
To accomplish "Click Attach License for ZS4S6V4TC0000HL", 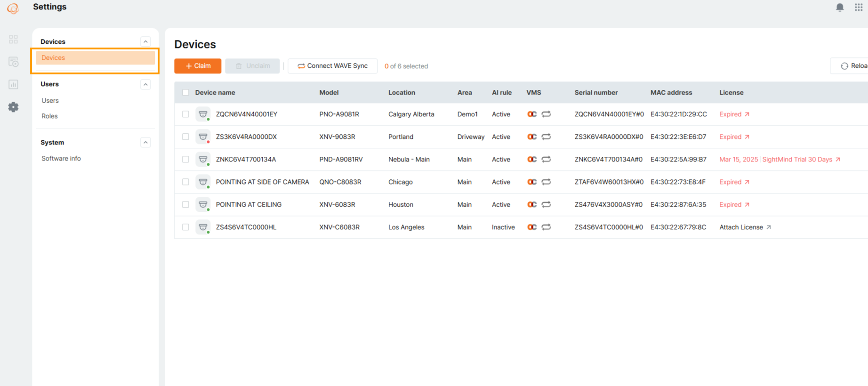I will pyautogui.click(x=745, y=227).
